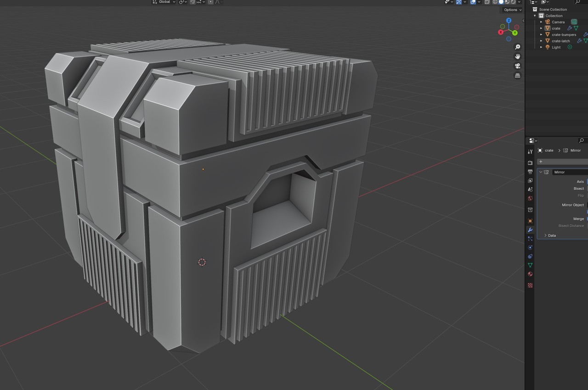Viewport: 588px width, 390px height.
Task: Click the blue Z axis gizmo
Action: tap(509, 21)
